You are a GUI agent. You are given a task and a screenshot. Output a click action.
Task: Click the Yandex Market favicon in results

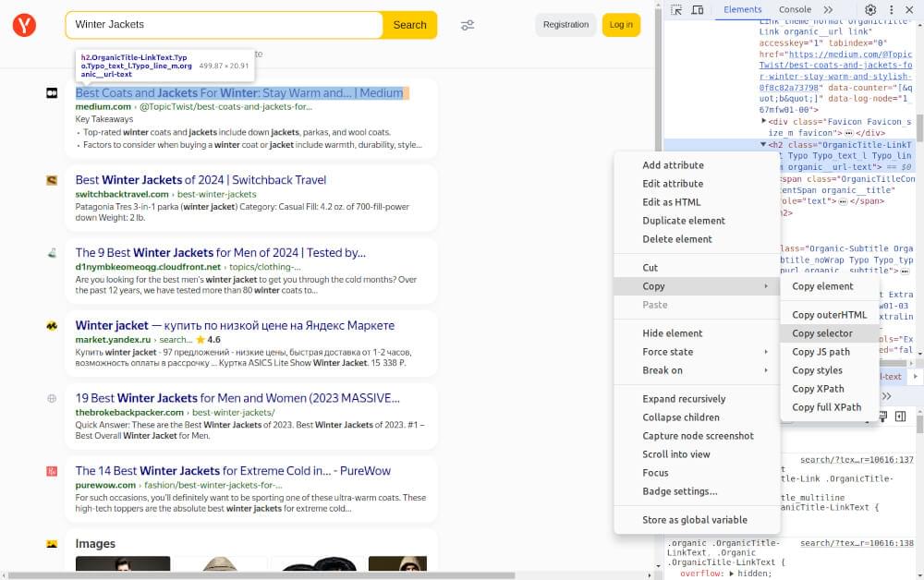tap(51, 326)
